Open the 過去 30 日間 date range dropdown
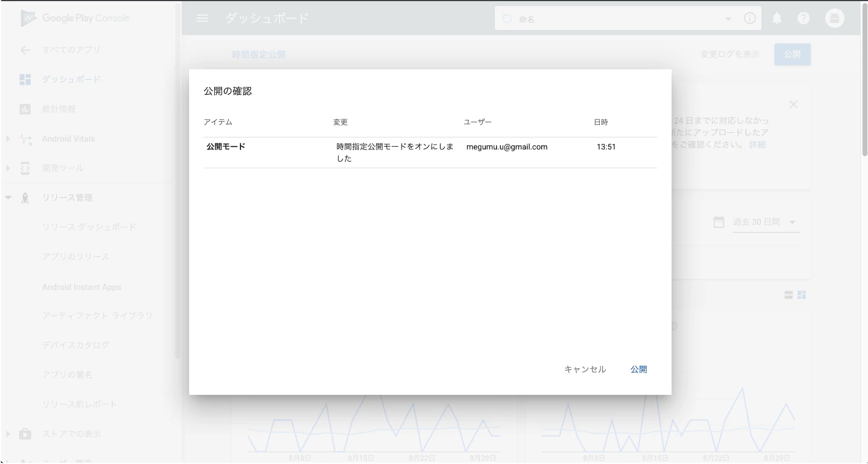The image size is (868, 464). [x=766, y=222]
